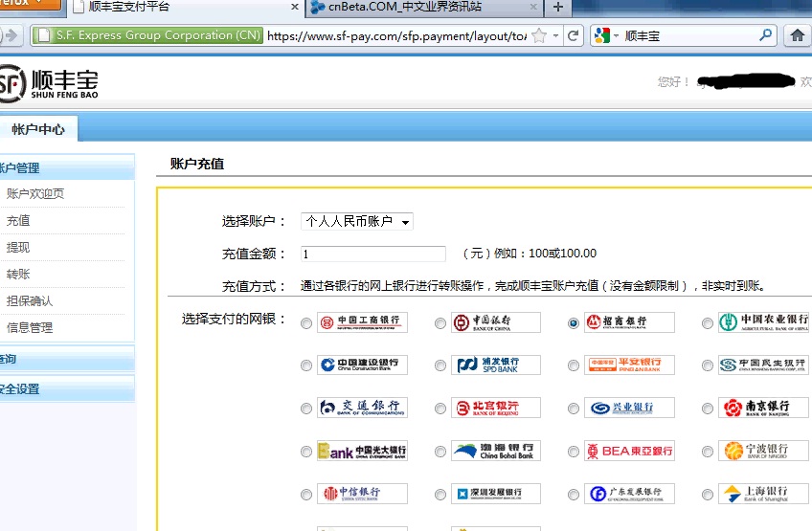This screenshot has width=812, height=531.
Task: Select the 平安银行 radio button
Action: (x=574, y=365)
